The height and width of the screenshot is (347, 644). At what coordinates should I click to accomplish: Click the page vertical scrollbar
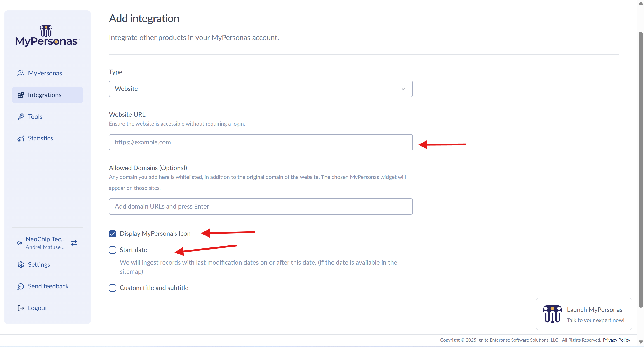coord(641,170)
